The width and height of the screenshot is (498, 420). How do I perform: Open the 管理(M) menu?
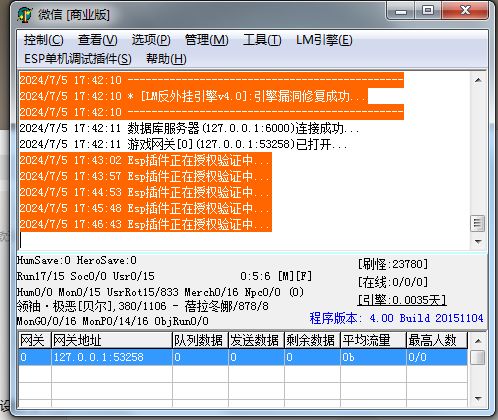point(206,40)
